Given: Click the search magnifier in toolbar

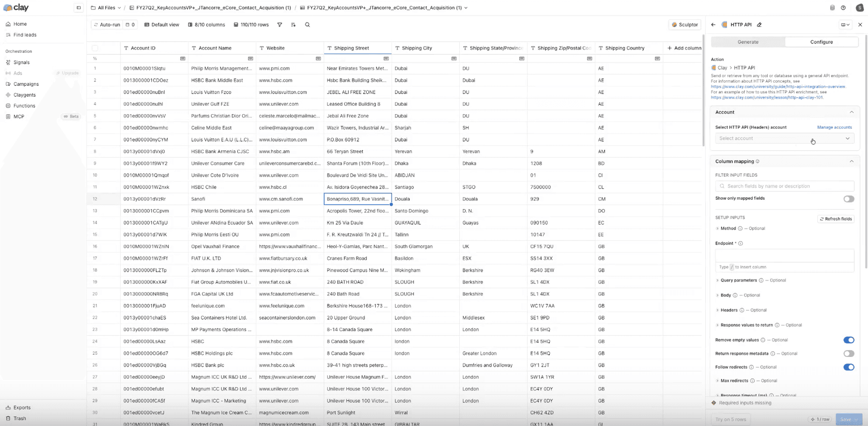Looking at the screenshot, I should [307, 25].
